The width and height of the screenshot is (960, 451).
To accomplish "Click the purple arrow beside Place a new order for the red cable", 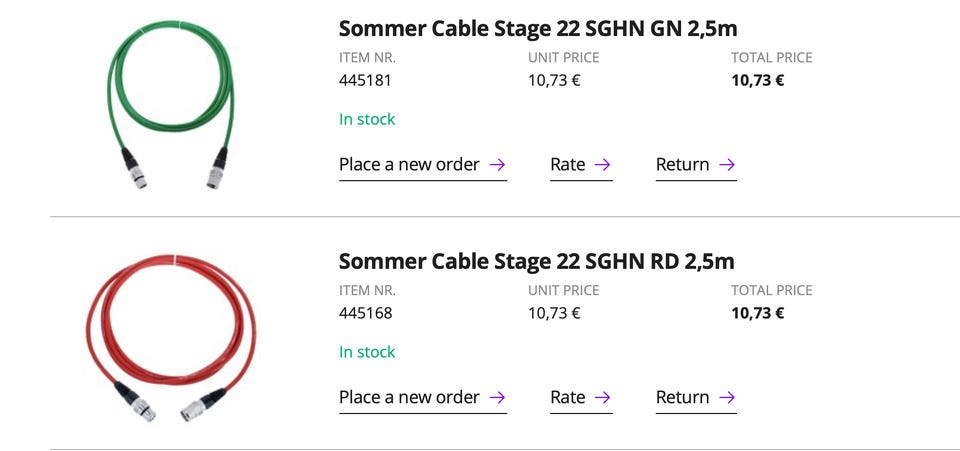I will 497,398.
